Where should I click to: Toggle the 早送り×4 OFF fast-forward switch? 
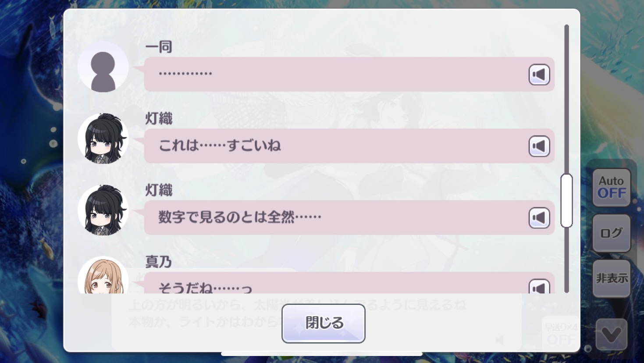click(561, 334)
